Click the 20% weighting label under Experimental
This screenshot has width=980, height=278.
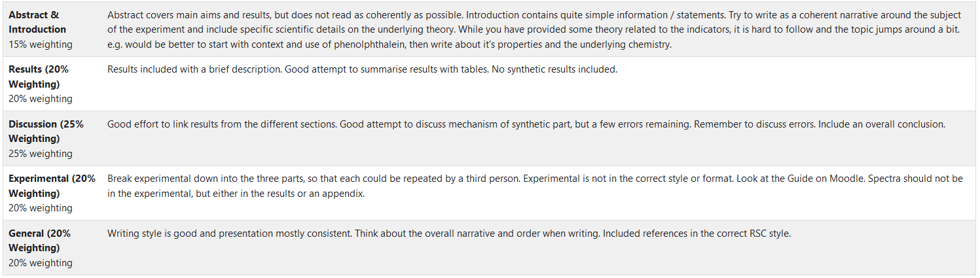coord(41,208)
